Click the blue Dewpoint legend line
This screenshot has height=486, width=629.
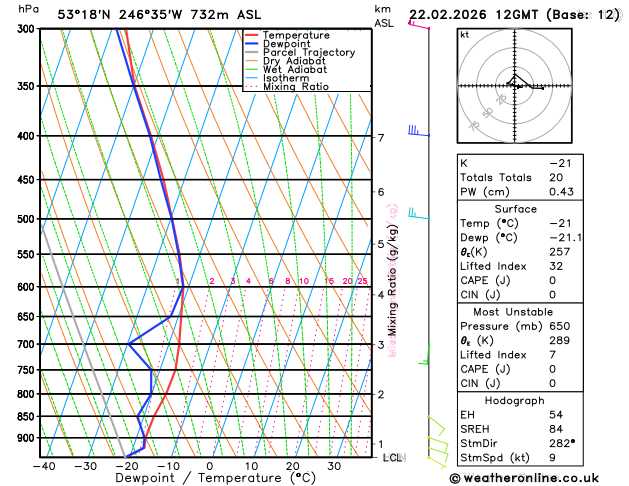(252, 43)
